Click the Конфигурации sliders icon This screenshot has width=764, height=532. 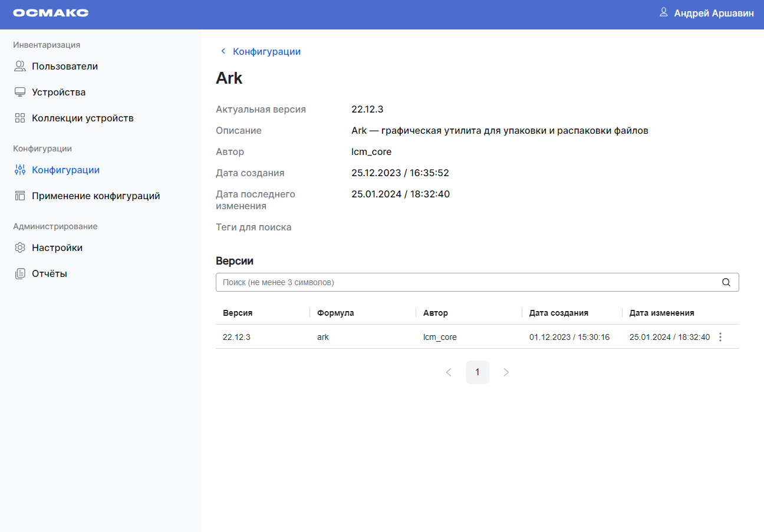point(20,170)
